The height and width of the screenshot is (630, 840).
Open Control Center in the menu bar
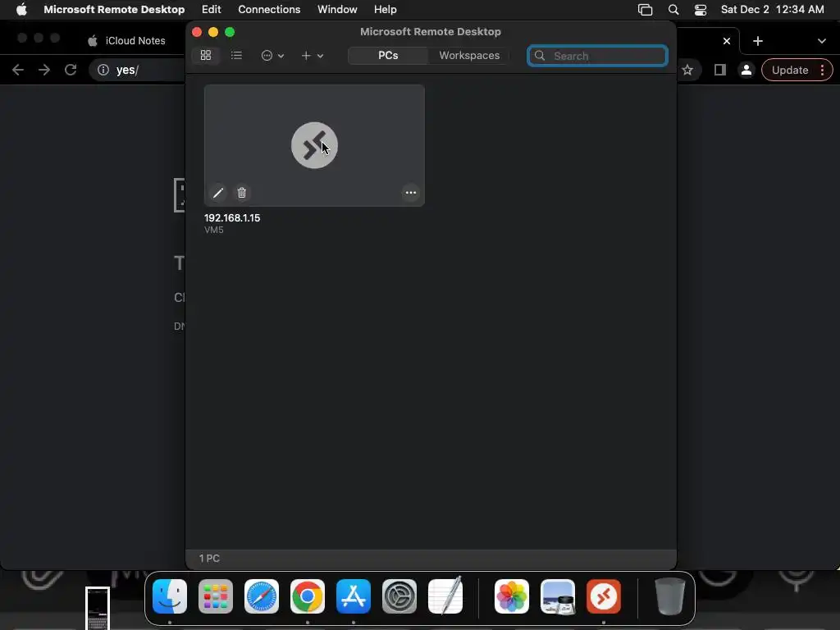click(701, 10)
